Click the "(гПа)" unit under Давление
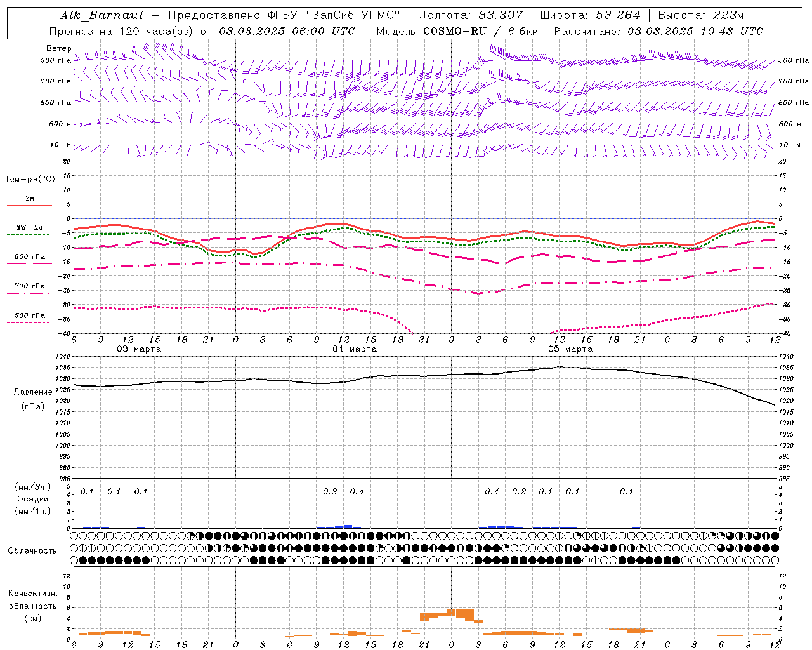 (x=33, y=407)
